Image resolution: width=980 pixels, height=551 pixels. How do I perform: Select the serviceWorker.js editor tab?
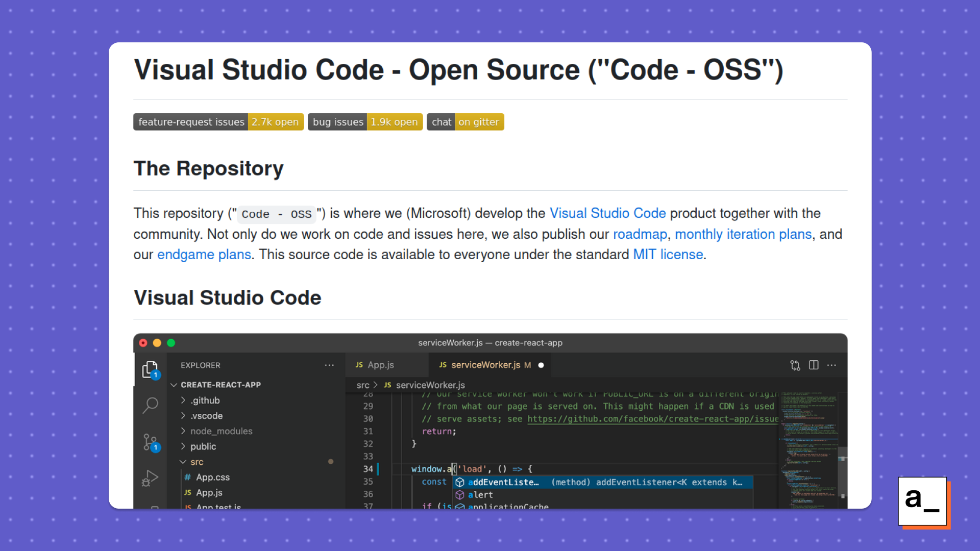point(485,365)
